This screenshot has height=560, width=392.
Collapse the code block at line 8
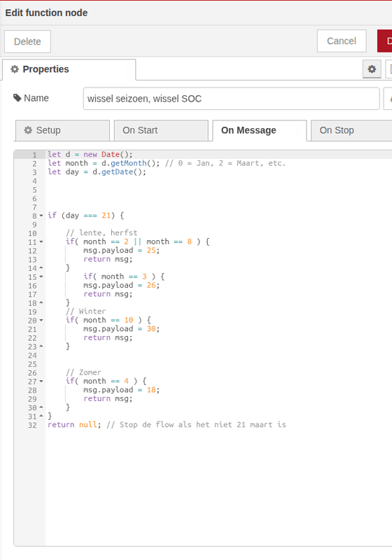pyautogui.click(x=41, y=216)
